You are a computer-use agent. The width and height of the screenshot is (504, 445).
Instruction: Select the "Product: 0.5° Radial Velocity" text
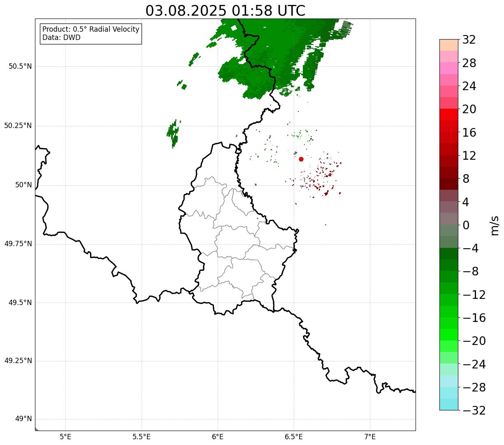91,30
